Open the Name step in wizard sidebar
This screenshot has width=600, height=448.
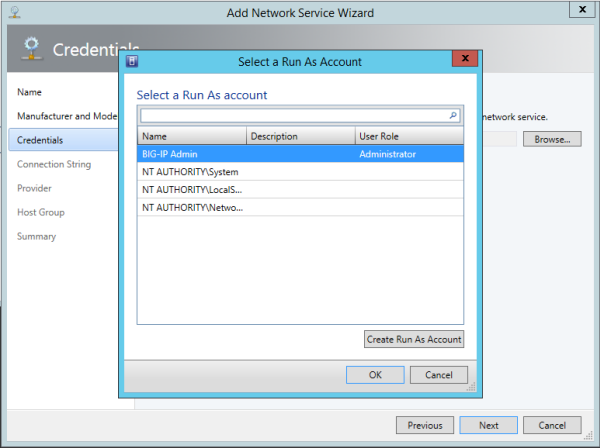point(29,92)
